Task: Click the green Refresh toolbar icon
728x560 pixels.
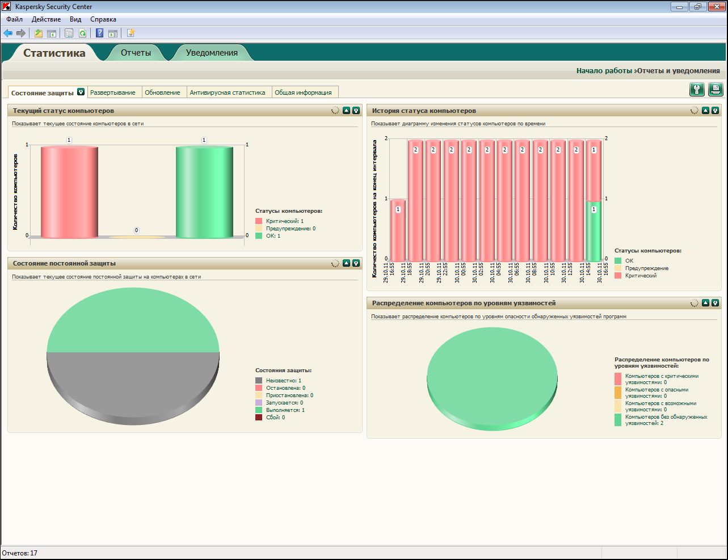Action: [x=83, y=33]
